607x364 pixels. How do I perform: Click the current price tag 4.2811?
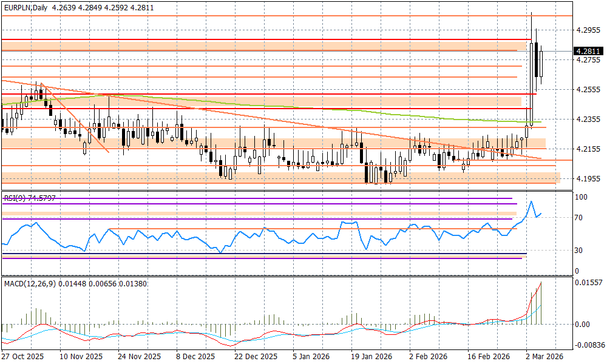[588, 52]
